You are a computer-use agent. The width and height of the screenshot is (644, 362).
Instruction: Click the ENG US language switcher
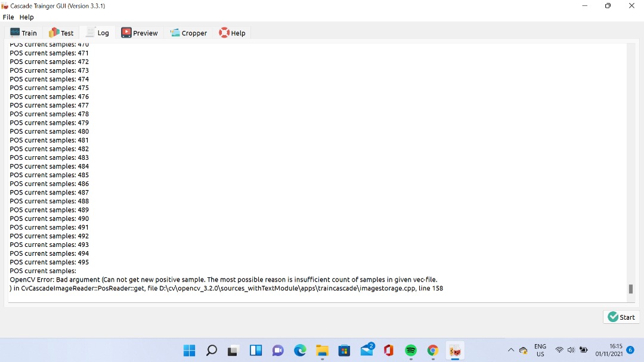[540, 349]
